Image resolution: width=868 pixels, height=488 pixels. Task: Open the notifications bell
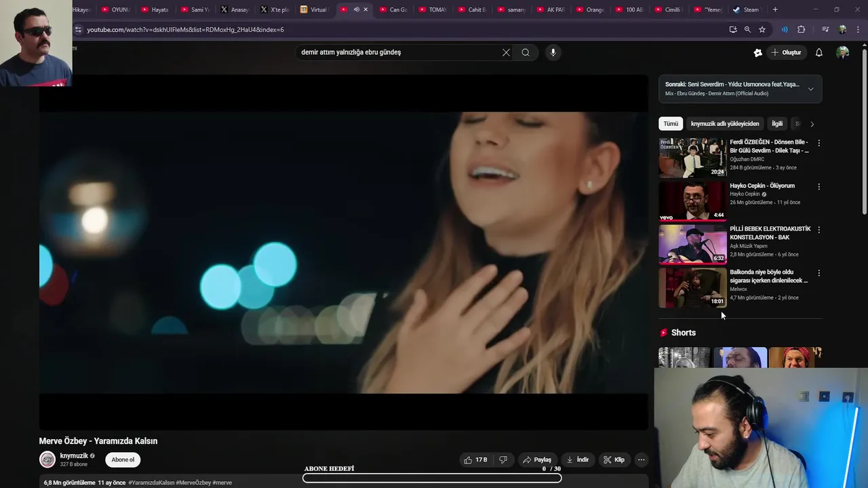(x=819, y=52)
